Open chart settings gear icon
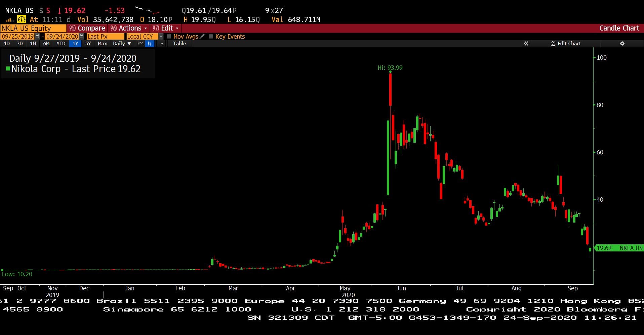This screenshot has width=644, height=335. click(622, 44)
